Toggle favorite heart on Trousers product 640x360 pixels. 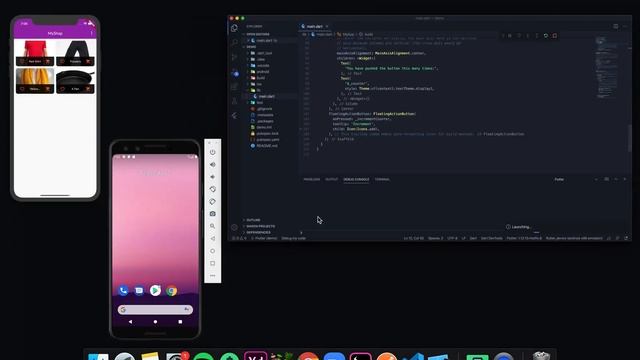[62, 62]
